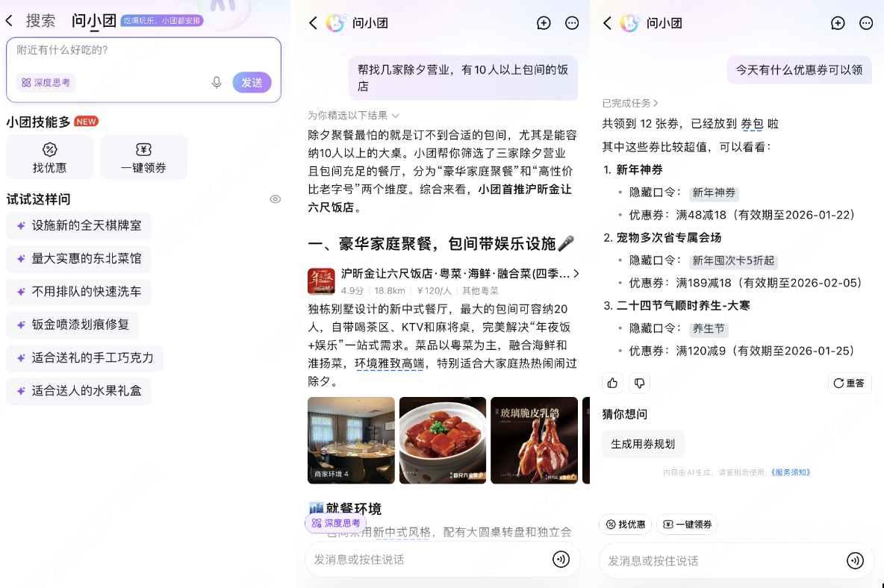Enable 深度思考 above the middle message bar
This screenshot has width=884, height=588.
tap(336, 523)
